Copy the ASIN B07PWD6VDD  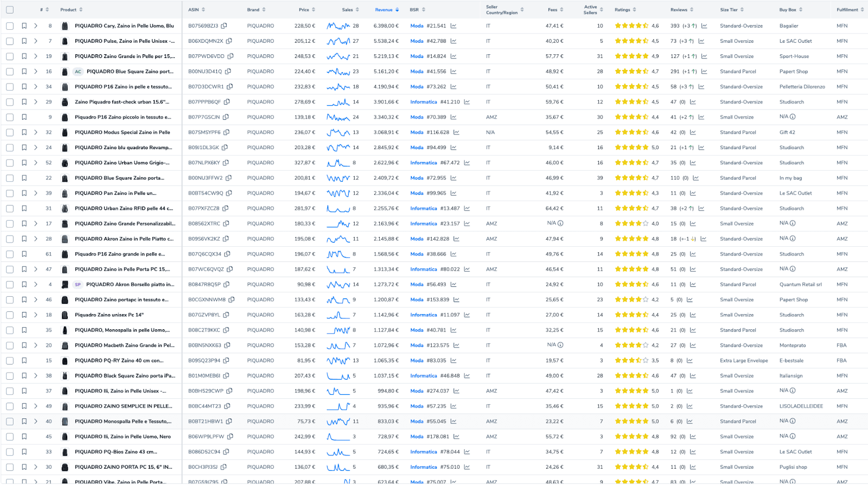click(x=230, y=56)
